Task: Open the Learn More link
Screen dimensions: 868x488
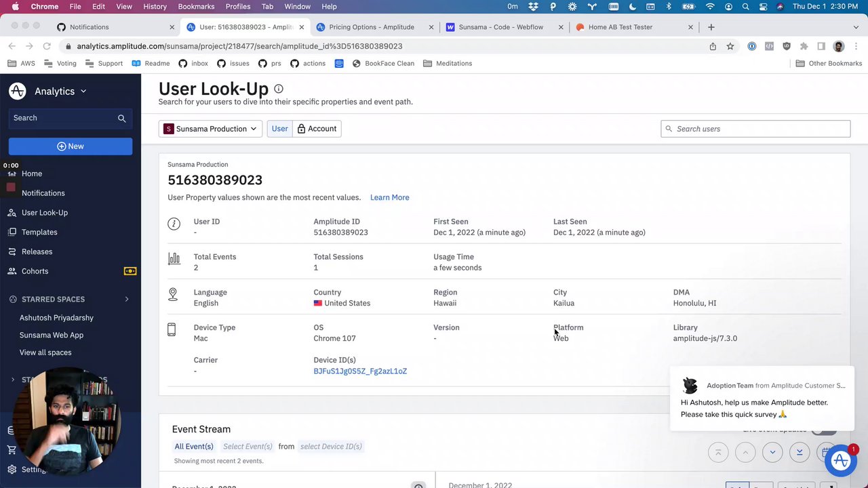Action: point(390,198)
